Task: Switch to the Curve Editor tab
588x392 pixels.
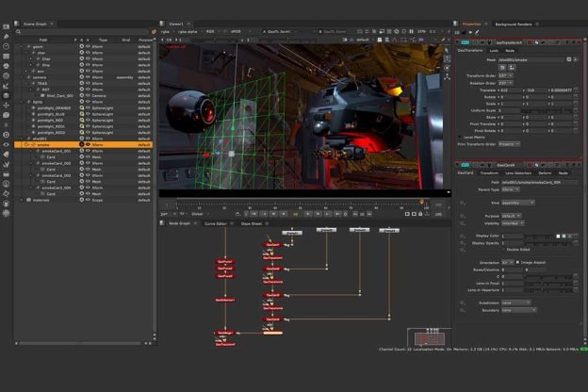Action: pyautogui.click(x=215, y=223)
